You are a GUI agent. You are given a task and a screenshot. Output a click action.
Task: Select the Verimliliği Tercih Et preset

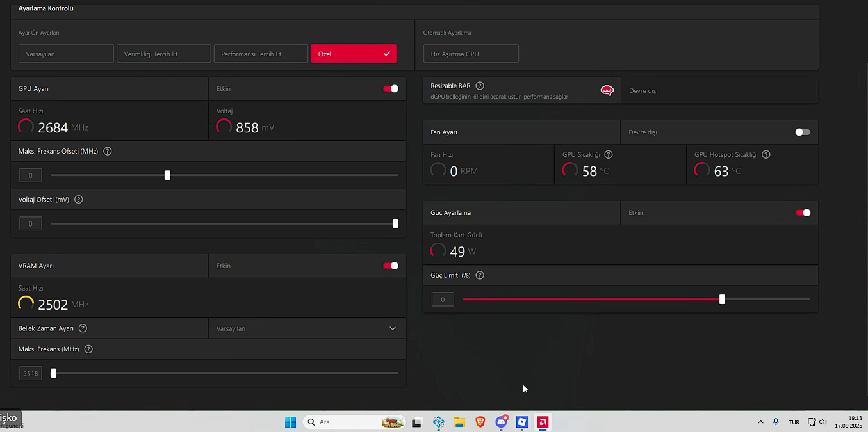[x=164, y=54]
